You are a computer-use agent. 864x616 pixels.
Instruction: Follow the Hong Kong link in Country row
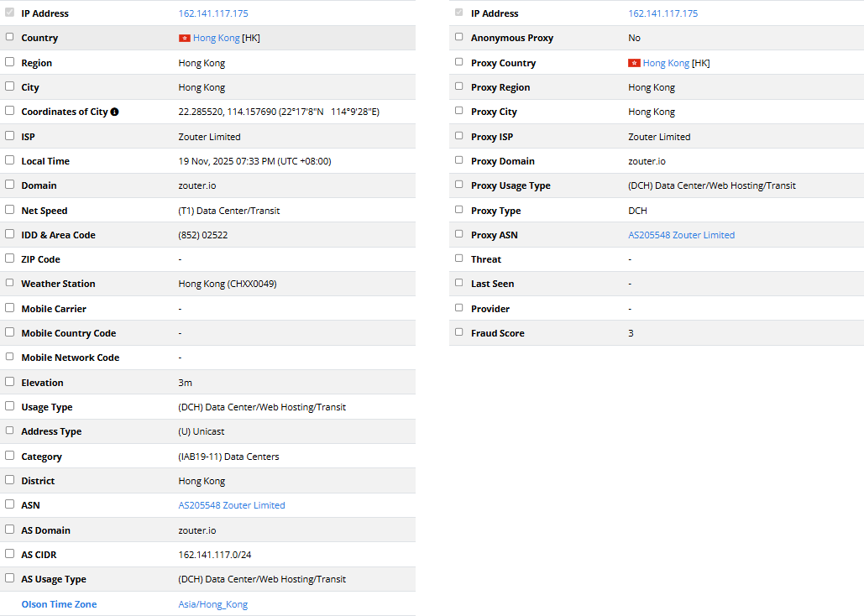pos(216,38)
